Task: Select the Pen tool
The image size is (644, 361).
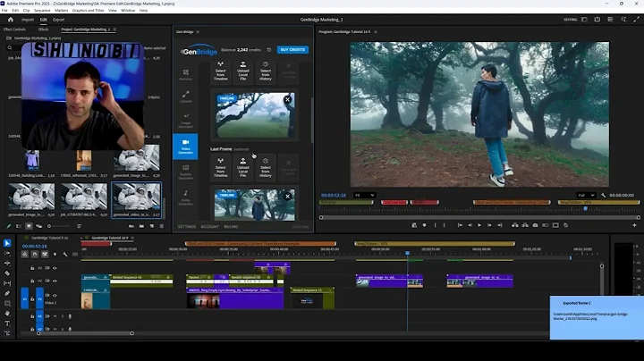Action: tap(7, 293)
